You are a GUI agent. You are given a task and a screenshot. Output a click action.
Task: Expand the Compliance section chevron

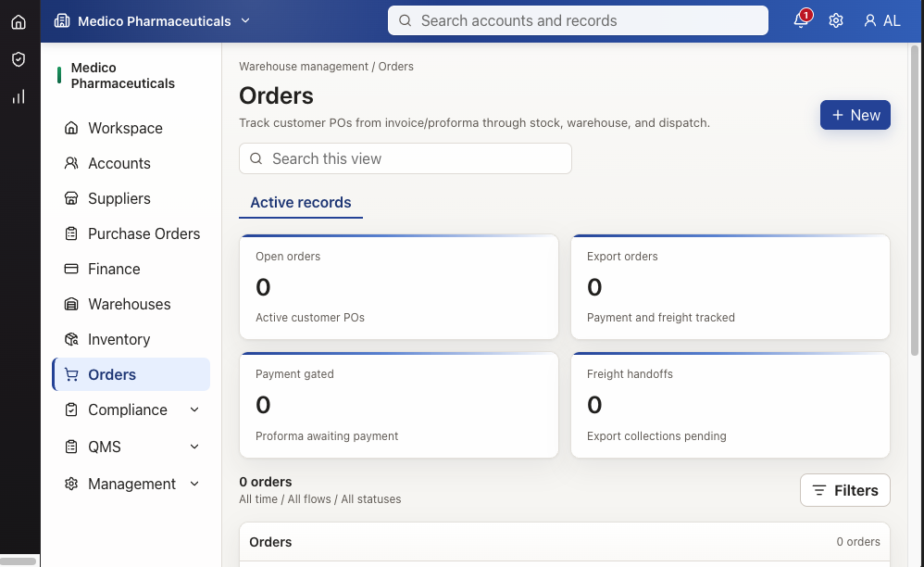pyautogui.click(x=194, y=409)
